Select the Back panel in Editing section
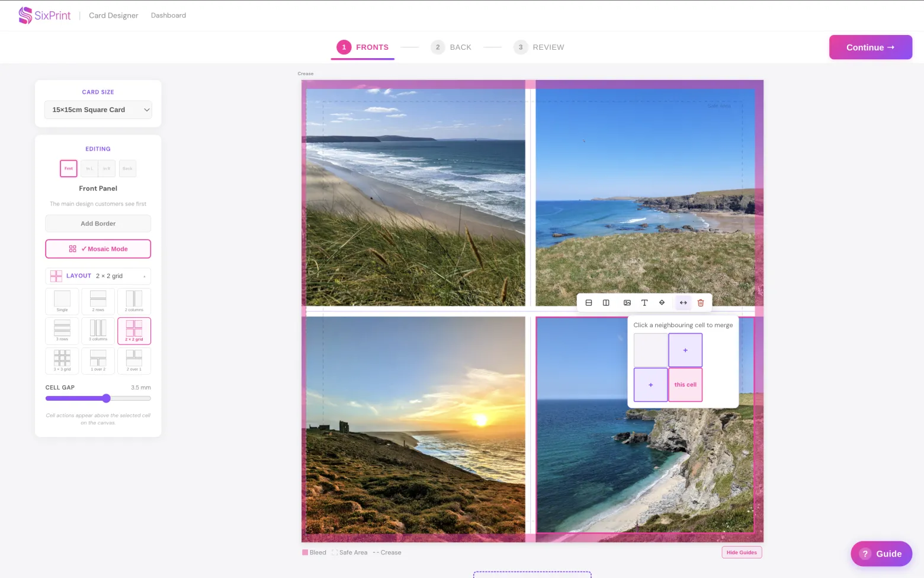The width and height of the screenshot is (924, 578). pos(127,168)
